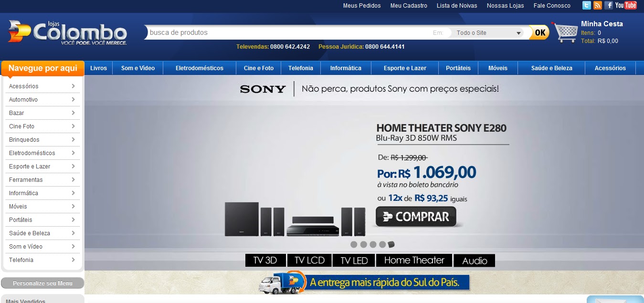Click HOME THEATER SONY E280 title
The width and height of the screenshot is (644, 303).
point(442,128)
